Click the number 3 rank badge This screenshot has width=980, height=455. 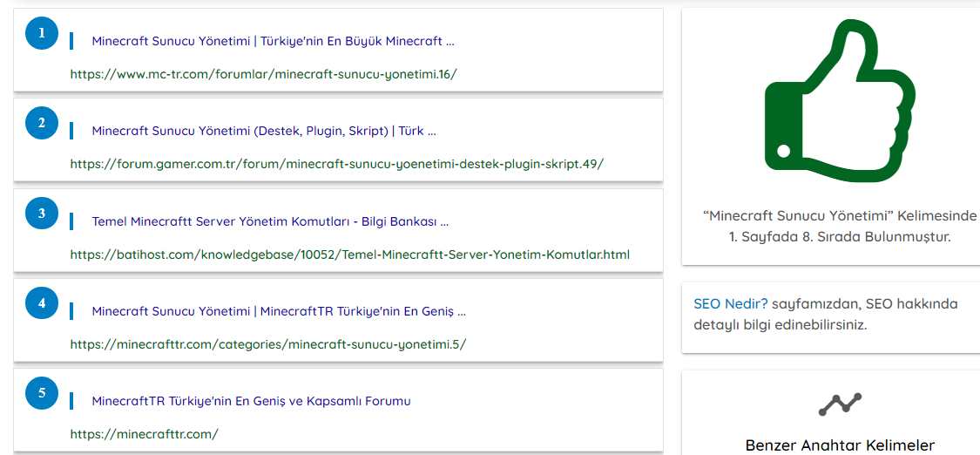pos(41,214)
